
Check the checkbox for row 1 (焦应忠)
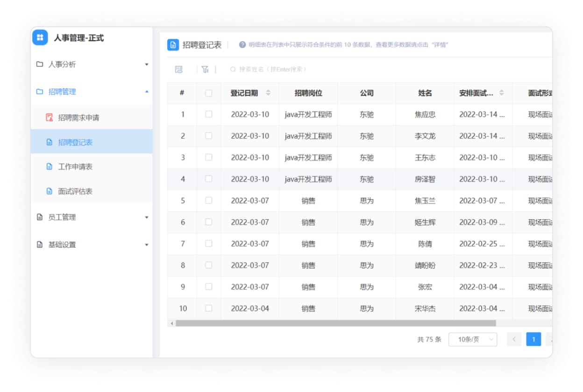209,114
